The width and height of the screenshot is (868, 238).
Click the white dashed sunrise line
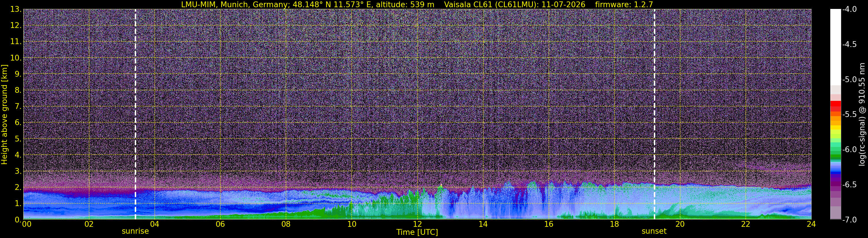pos(135,114)
